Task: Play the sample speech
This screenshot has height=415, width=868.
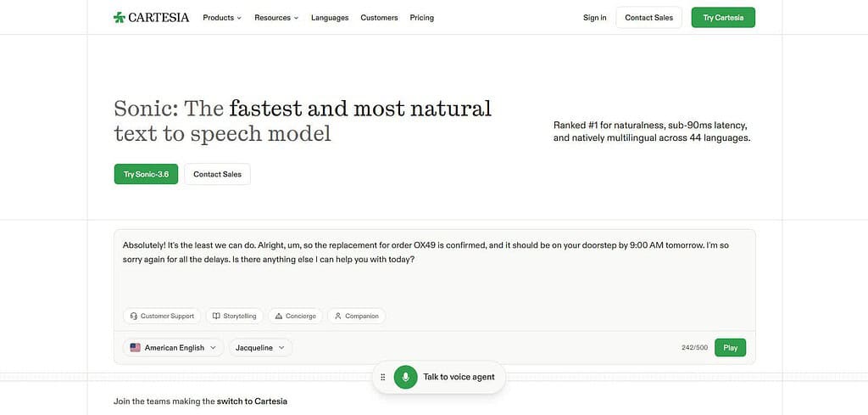Action: (730, 347)
